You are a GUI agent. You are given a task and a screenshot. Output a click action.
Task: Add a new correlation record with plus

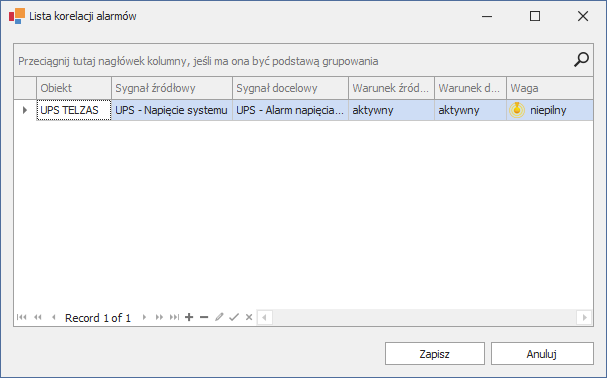click(x=189, y=317)
